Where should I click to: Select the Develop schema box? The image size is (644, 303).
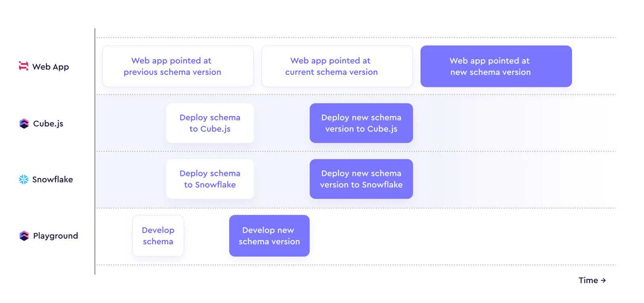[158, 236]
